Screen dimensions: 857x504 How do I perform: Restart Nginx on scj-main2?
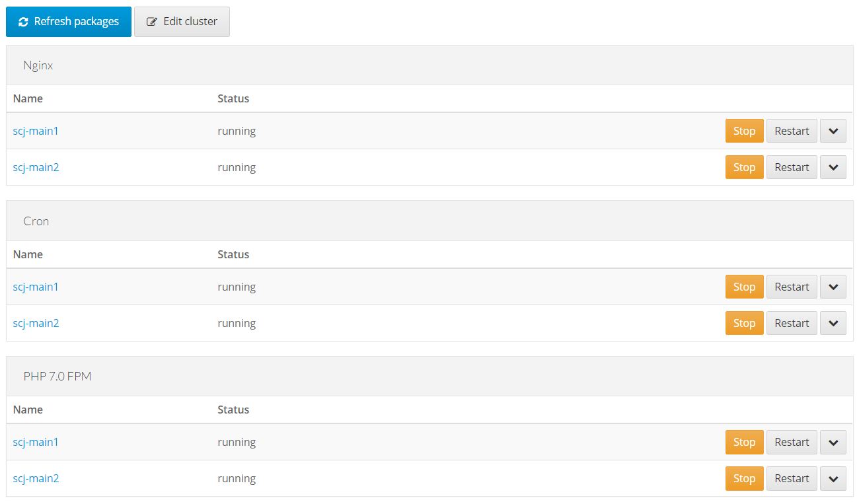[x=792, y=167]
